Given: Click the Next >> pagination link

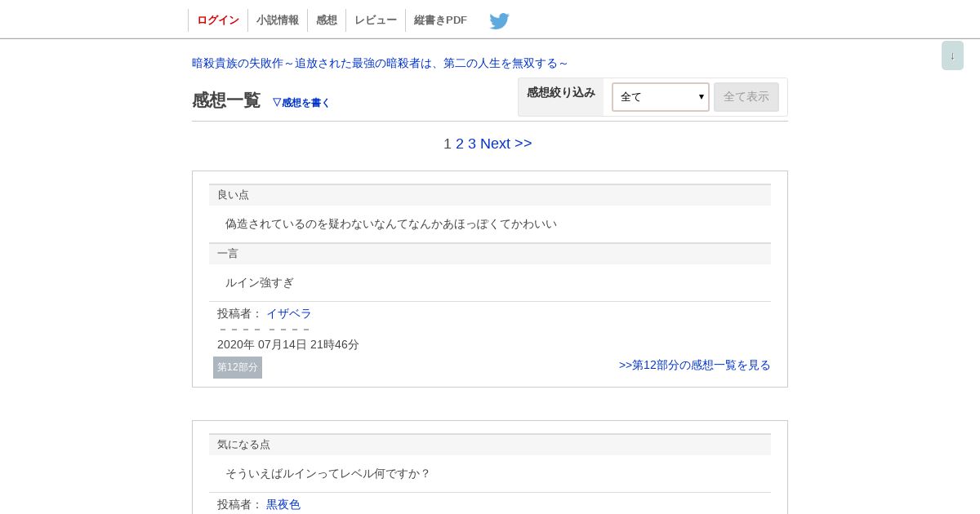Looking at the screenshot, I should pos(506,144).
